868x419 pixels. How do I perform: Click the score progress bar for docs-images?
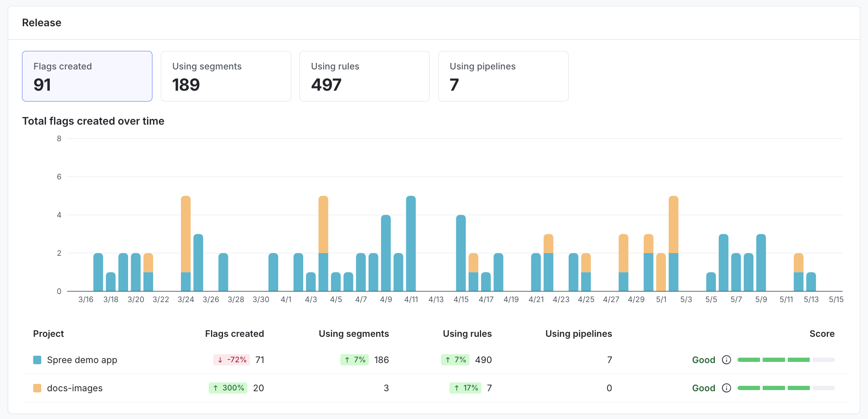click(786, 388)
